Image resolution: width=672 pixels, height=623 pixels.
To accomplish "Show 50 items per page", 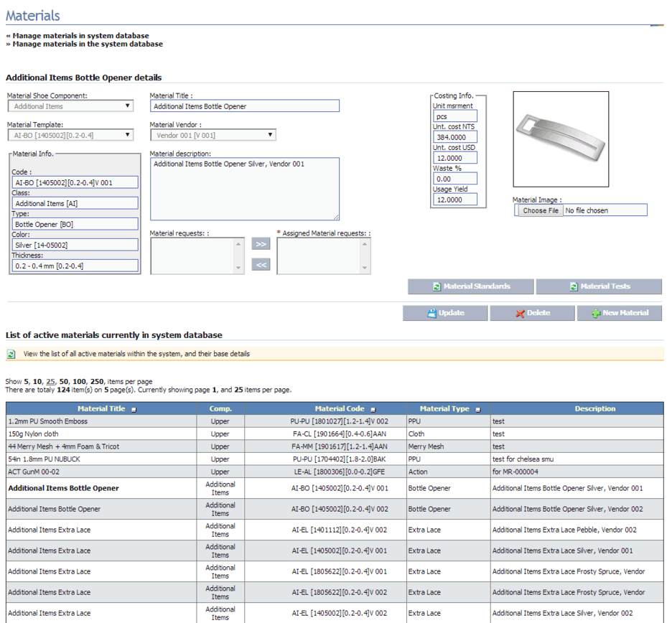I will coord(64,381).
